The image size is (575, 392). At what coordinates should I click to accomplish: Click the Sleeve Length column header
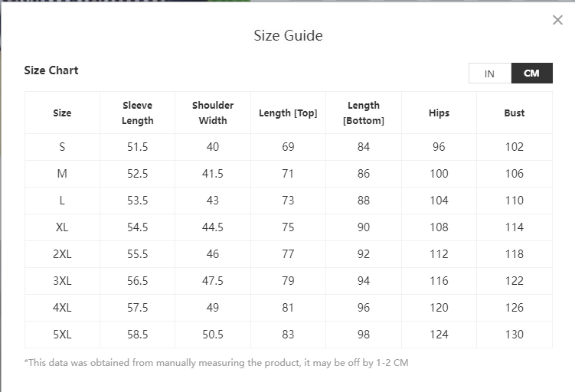[x=138, y=113]
